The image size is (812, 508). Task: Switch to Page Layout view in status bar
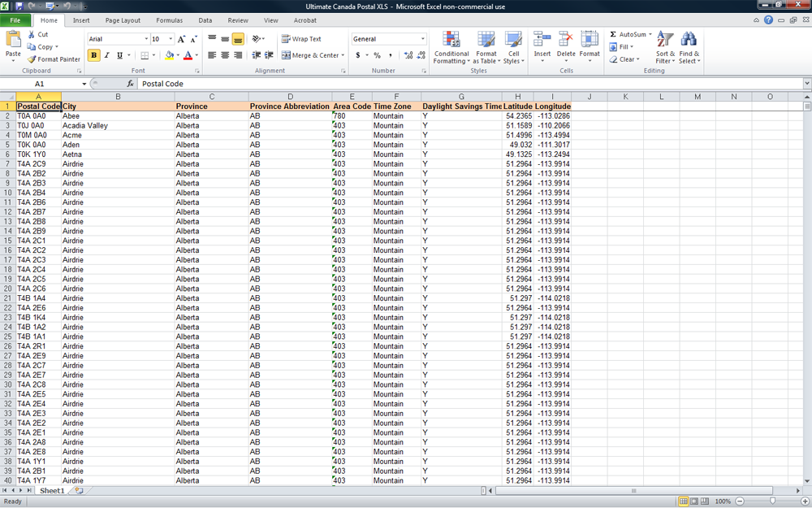click(x=694, y=501)
